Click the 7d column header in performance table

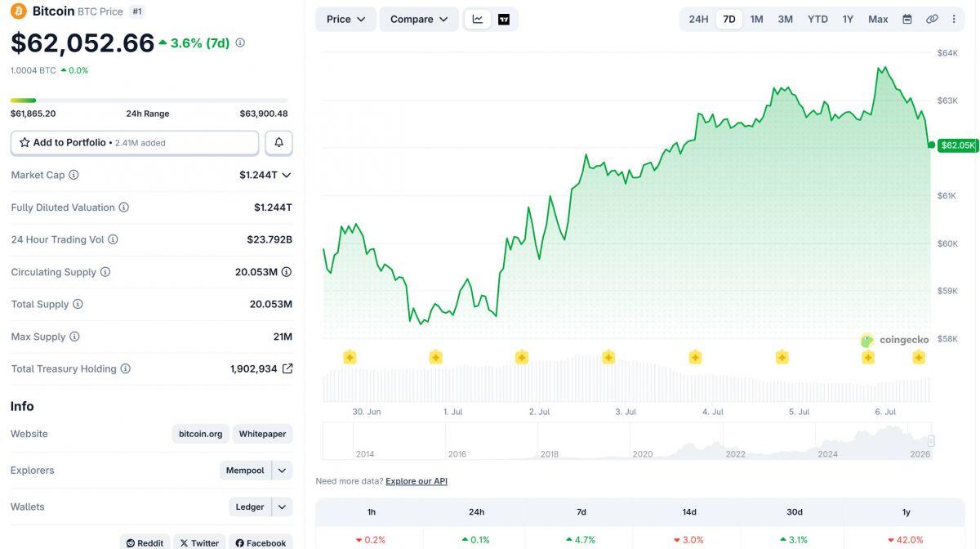(581, 512)
